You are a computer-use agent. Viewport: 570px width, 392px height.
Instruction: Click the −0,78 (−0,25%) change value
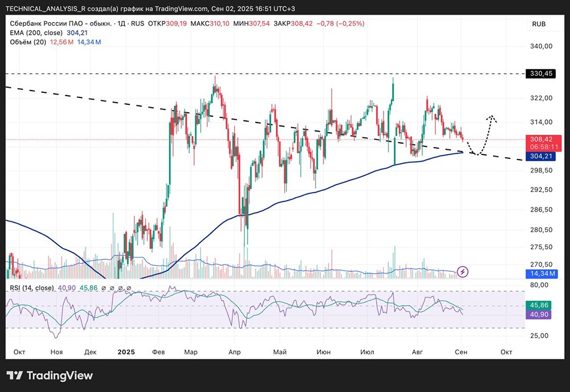coord(341,23)
